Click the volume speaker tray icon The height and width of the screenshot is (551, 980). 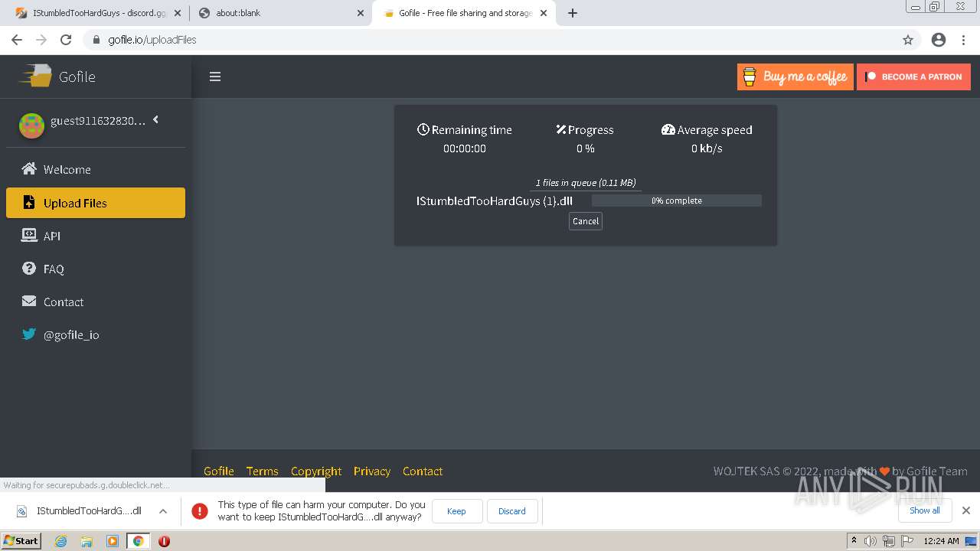coord(871,541)
